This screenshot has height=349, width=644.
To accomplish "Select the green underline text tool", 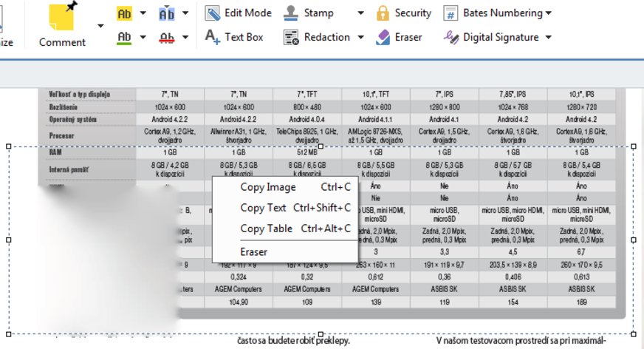I will click(124, 37).
